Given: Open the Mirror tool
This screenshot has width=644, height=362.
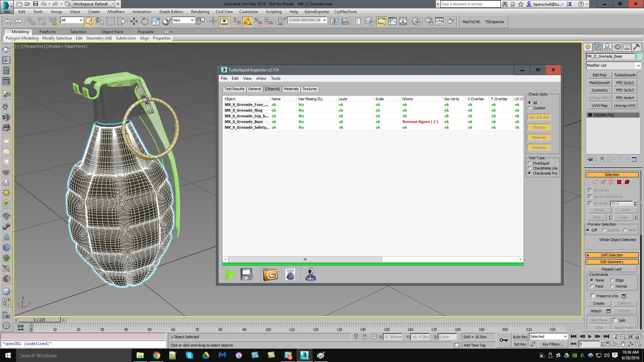Looking at the screenshot, I should [334, 21].
